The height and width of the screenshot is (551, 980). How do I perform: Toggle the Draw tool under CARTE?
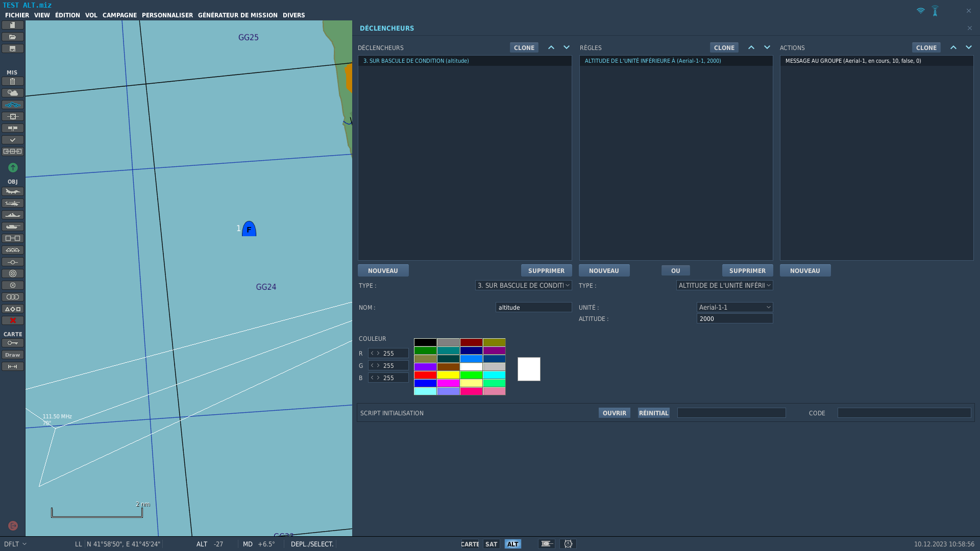click(13, 355)
